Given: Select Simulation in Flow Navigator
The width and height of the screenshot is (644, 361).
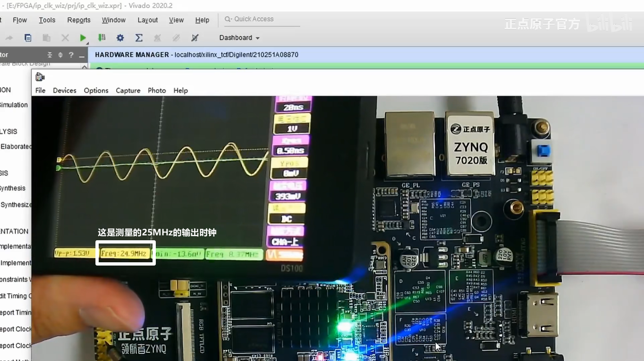Looking at the screenshot, I should (x=14, y=105).
